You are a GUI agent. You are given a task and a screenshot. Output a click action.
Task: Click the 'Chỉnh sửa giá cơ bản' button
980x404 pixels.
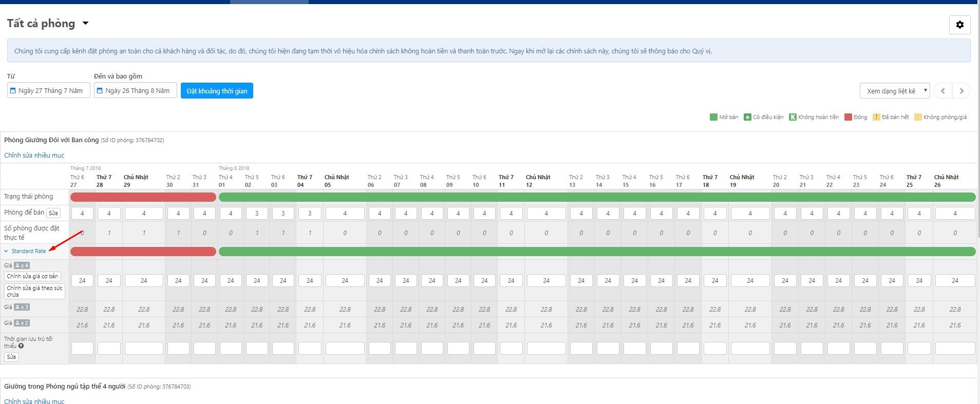tap(32, 276)
